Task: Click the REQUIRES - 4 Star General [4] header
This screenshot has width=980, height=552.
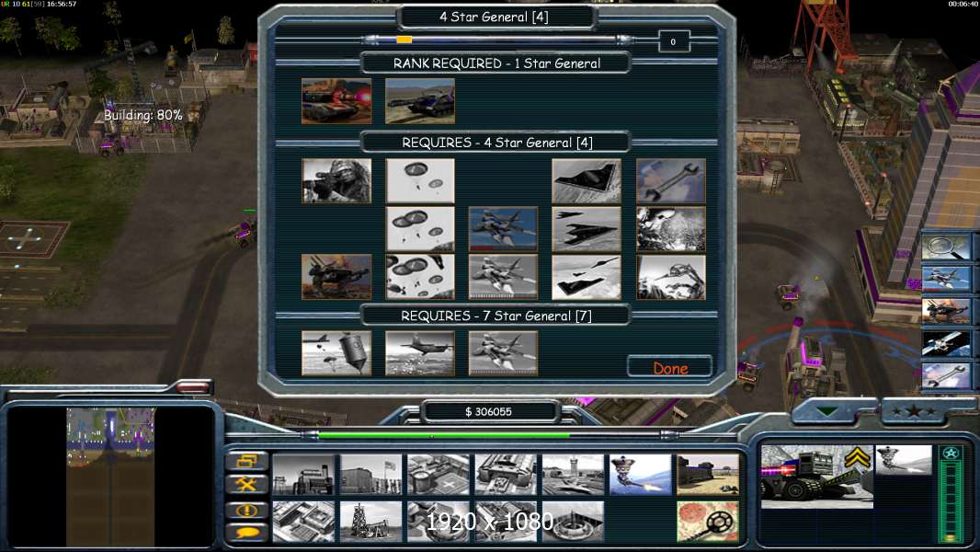Action: coord(496,143)
